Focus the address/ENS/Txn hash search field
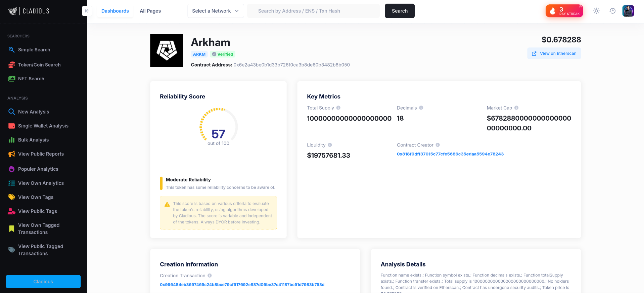The height and width of the screenshot is (293, 644). pos(314,11)
